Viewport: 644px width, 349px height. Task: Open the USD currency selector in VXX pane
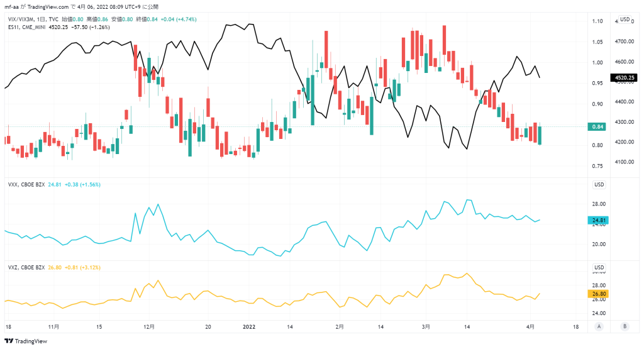point(599,185)
